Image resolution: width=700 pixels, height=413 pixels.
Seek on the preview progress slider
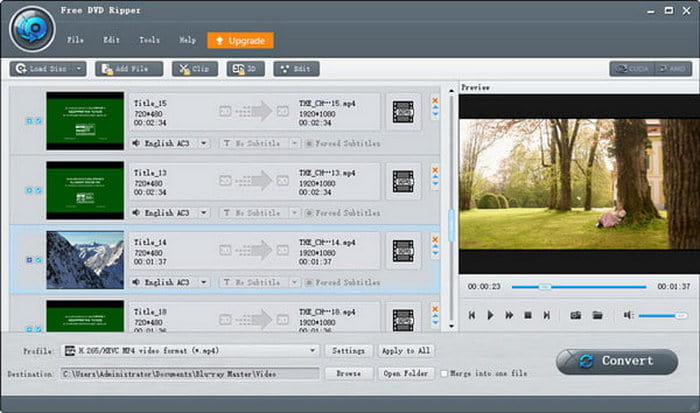pyautogui.click(x=579, y=287)
